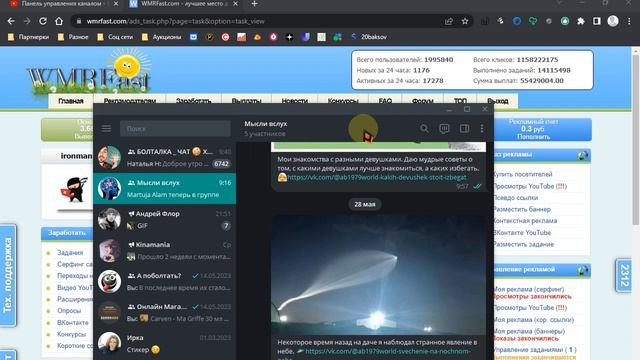Open a new Chrome tab
This screenshot has width=640, height=360.
254,4
